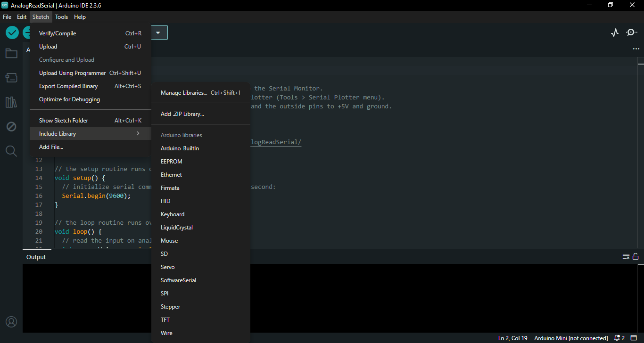The height and width of the screenshot is (343, 644).
Task: Click Arduino Mini board status text
Action: click(x=570, y=338)
